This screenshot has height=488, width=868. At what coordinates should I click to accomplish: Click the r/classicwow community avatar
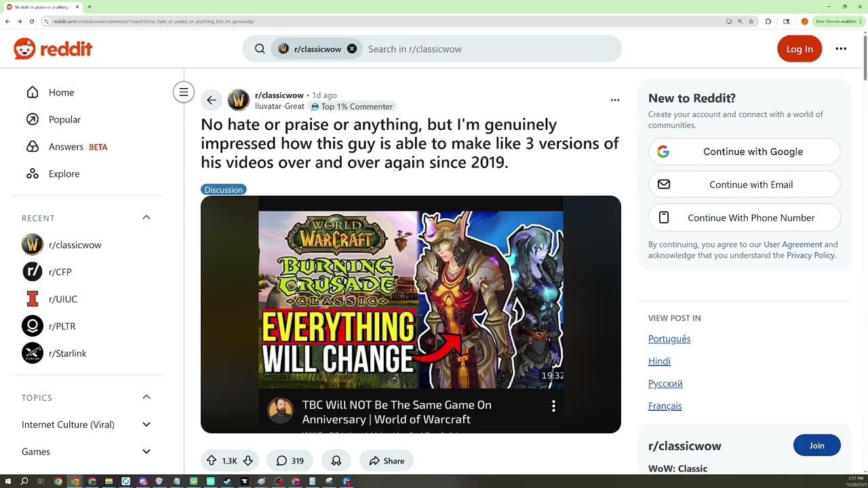tap(239, 100)
